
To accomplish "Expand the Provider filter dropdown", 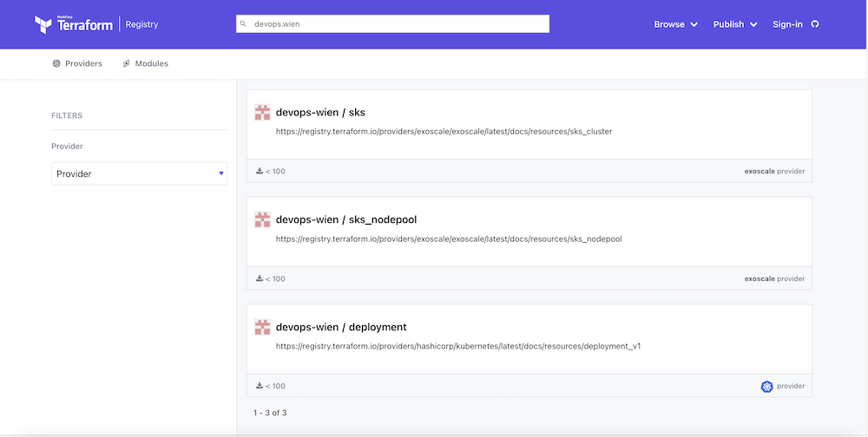I will 139,173.
